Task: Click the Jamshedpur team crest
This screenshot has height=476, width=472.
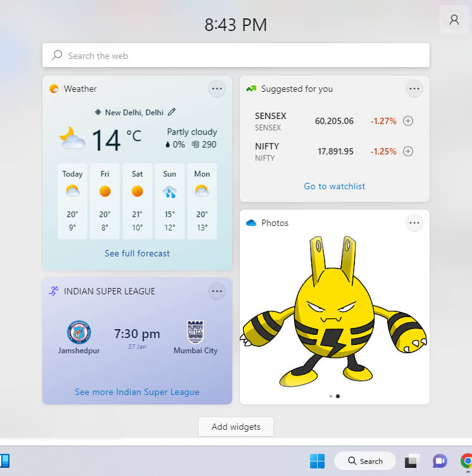Action: pyautogui.click(x=79, y=332)
